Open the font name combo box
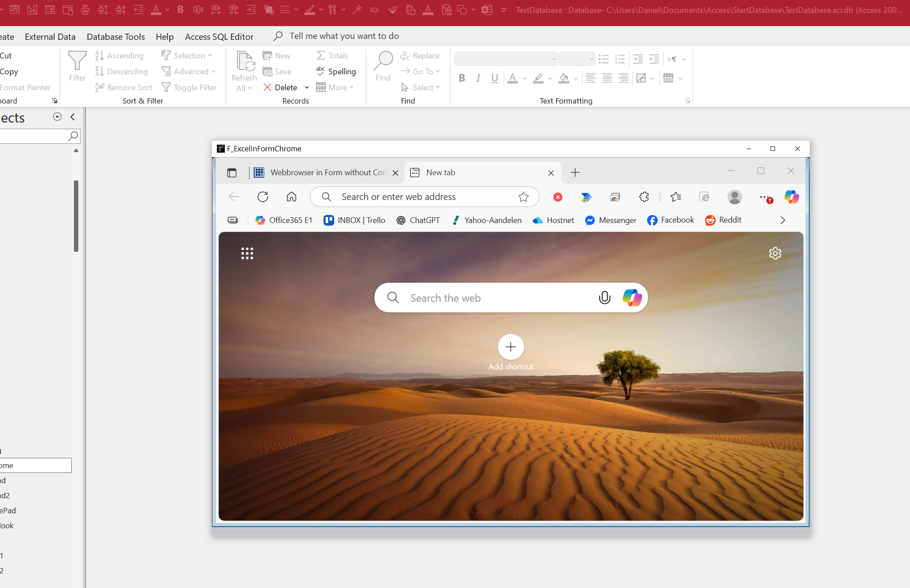 (505, 59)
